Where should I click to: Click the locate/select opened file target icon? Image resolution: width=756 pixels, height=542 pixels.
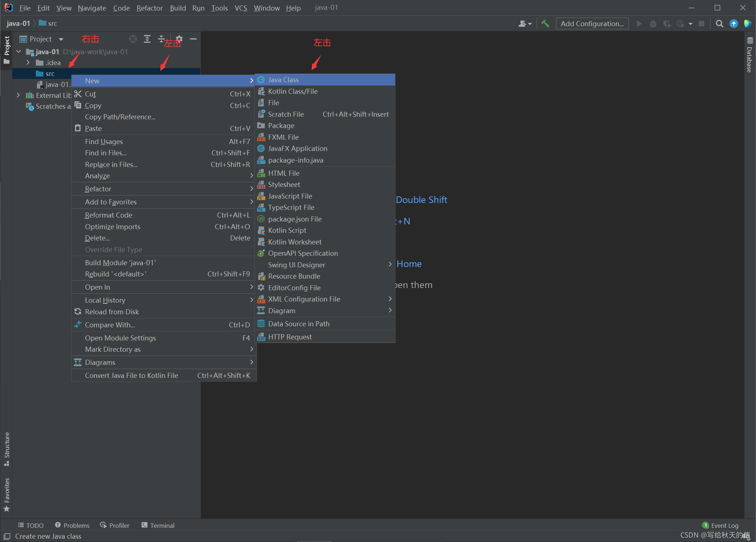[133, 39]
